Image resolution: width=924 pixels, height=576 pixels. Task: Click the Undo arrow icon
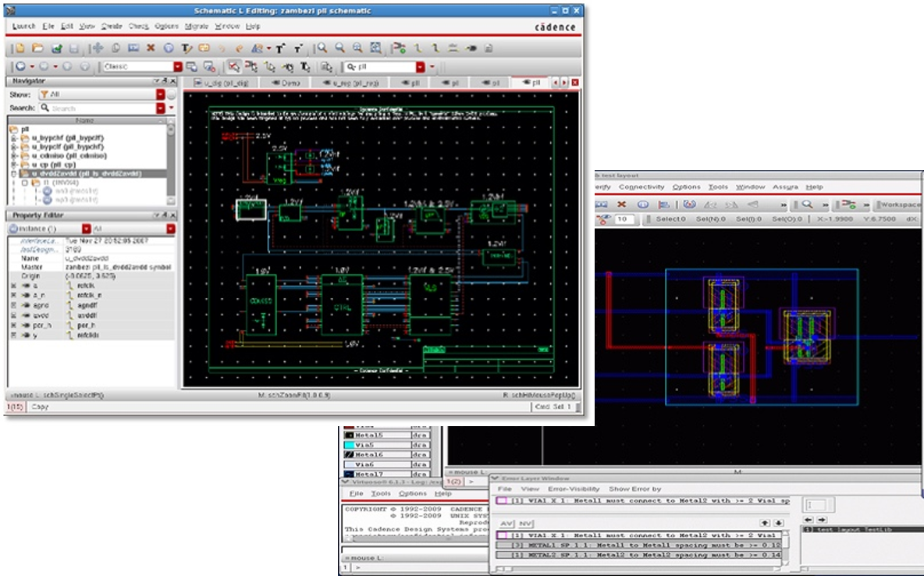222,48
